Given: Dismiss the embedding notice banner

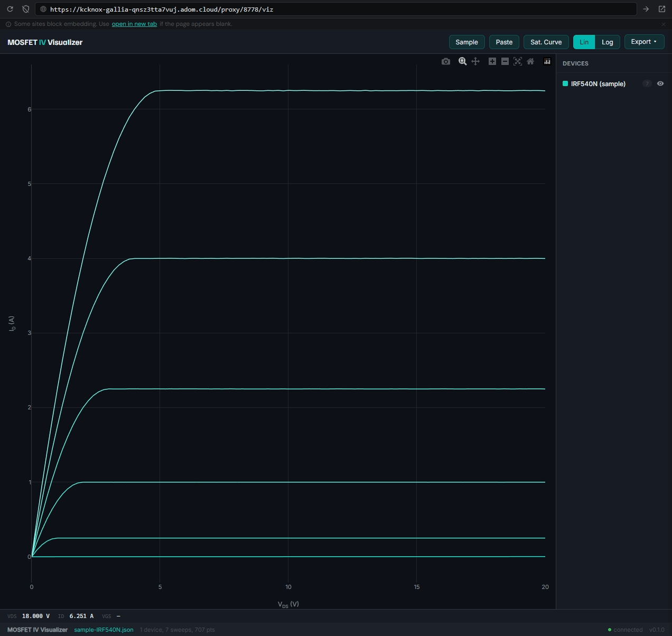Looking at the screenshot, I should pos(664,24).
